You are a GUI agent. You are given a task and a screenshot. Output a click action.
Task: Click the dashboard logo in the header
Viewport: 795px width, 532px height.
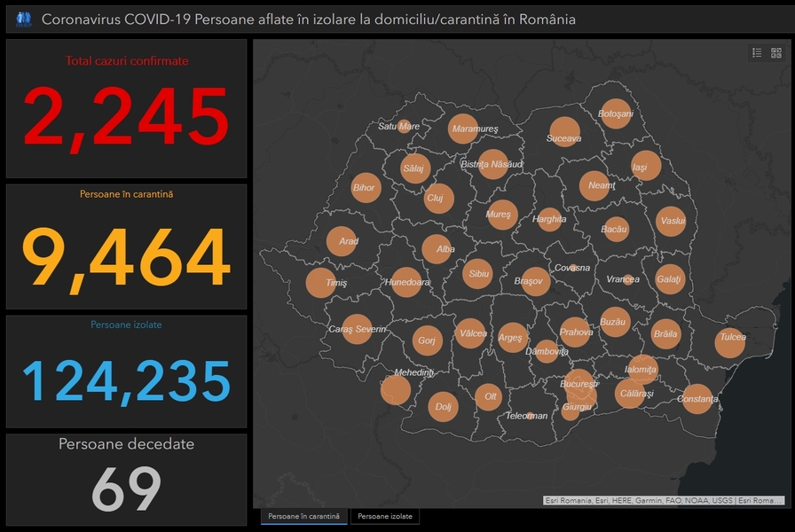(24, 19)
